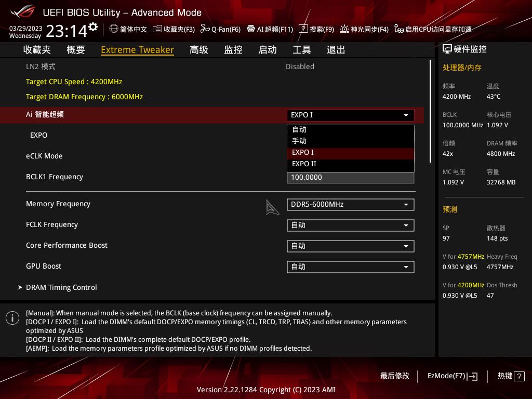Open 神光同步(F4) Aura lighting icon

[344, 29]
